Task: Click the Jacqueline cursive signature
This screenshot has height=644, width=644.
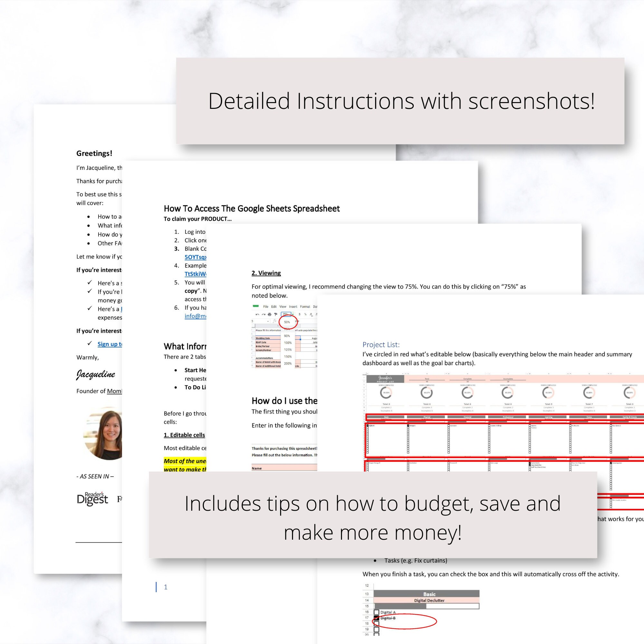Action: tap(96, 374)
